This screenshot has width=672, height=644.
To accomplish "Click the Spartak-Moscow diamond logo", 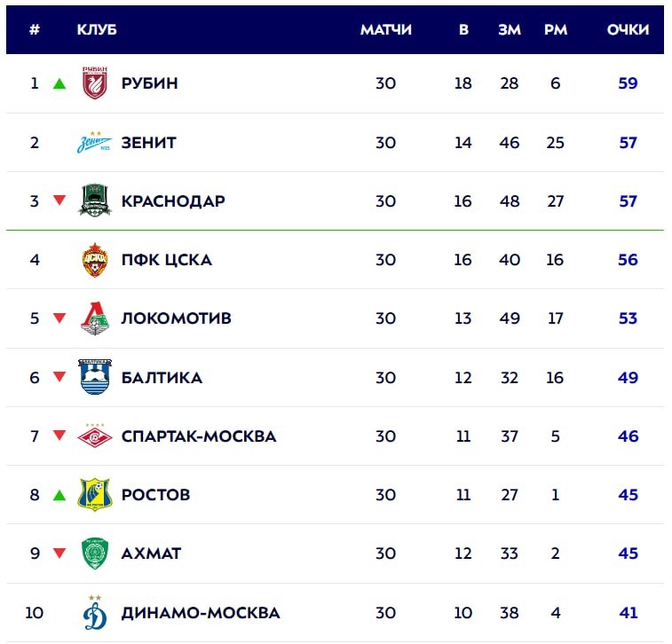I will [94, 436].
